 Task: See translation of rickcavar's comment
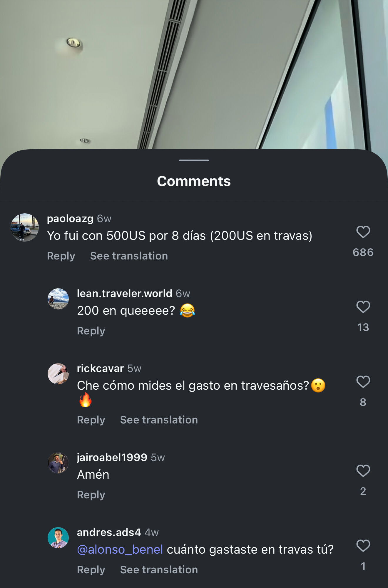point(159,420)
